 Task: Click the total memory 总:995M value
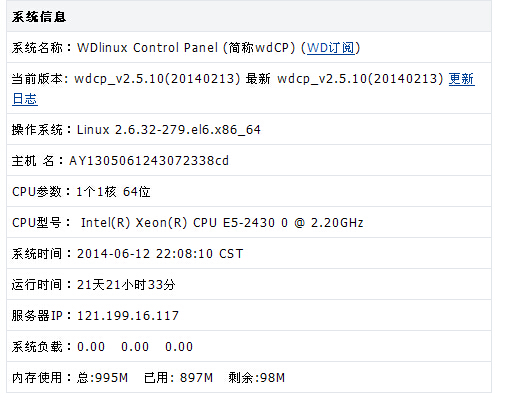[x=102, y=378]
